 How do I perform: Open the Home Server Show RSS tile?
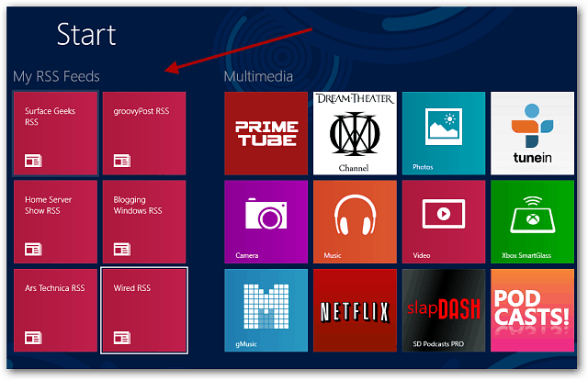pos(55,222)
